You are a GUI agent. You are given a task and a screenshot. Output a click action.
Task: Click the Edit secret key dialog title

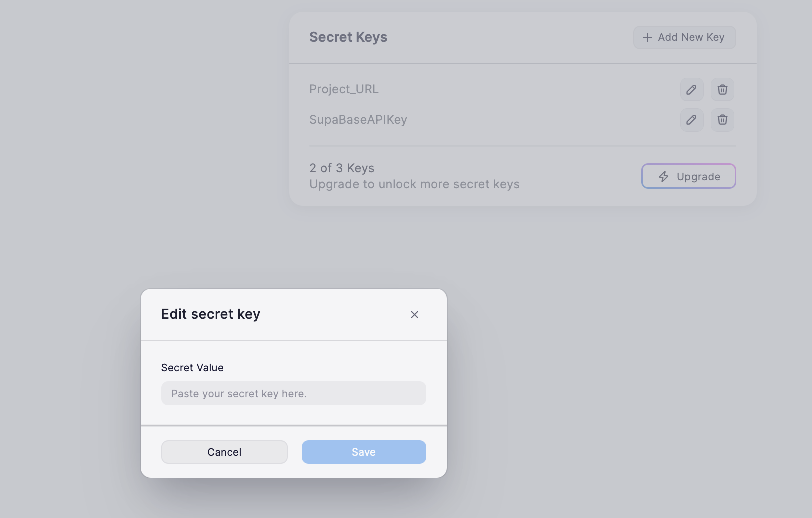tap(211, 314)
